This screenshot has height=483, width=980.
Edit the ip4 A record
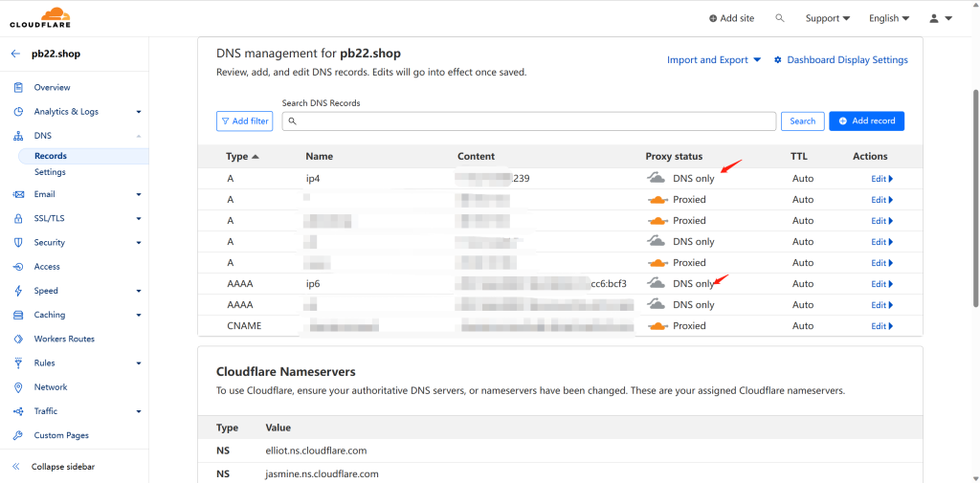point(881,179)
